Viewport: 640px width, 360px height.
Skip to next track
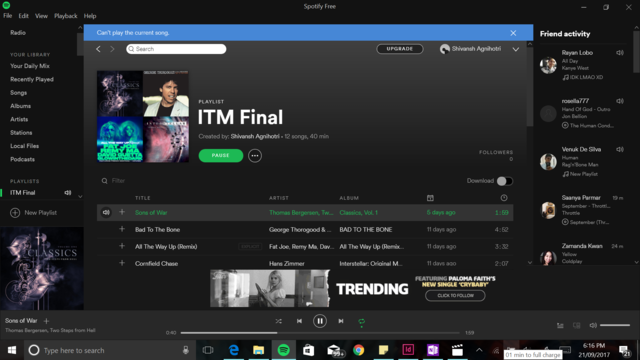coord(341,321)
